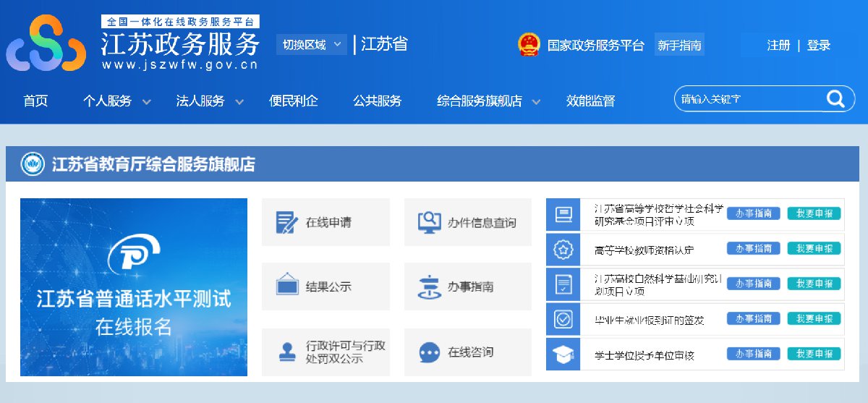Open the 切换区域 region dropdown

tap(312, 44)
